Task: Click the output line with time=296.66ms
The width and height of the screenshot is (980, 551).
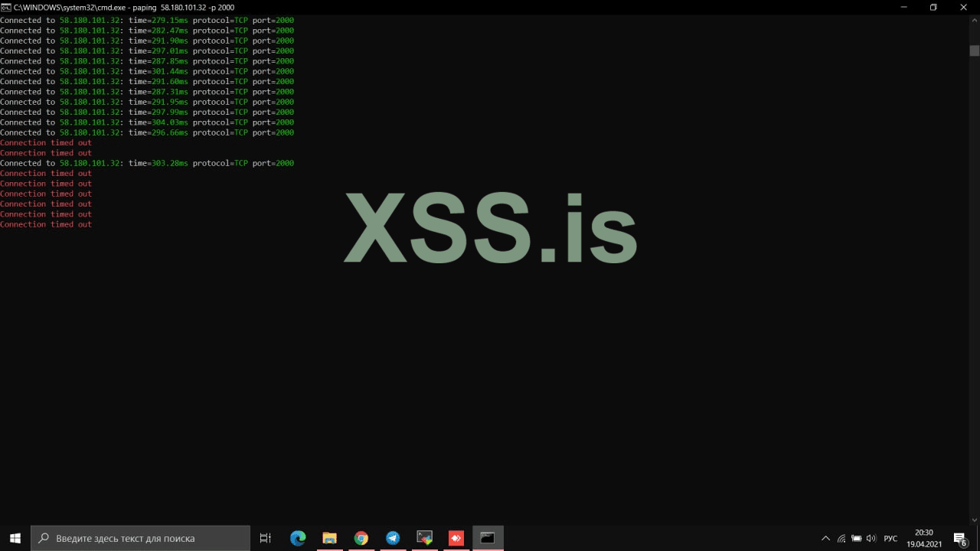Action: coord(147,132)
